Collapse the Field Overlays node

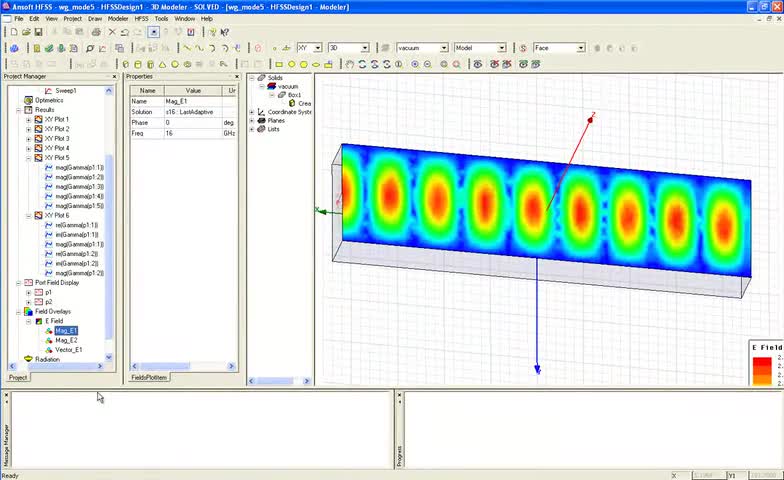click(18, 312)
